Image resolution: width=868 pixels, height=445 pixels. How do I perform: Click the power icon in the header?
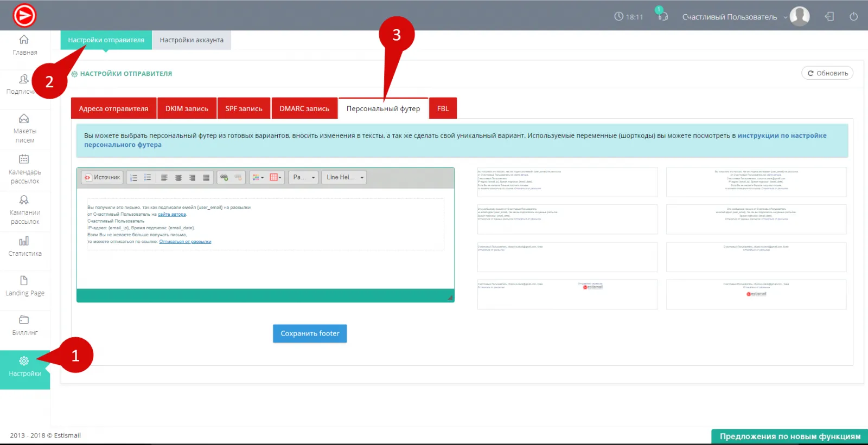click(x=853, y=17)
